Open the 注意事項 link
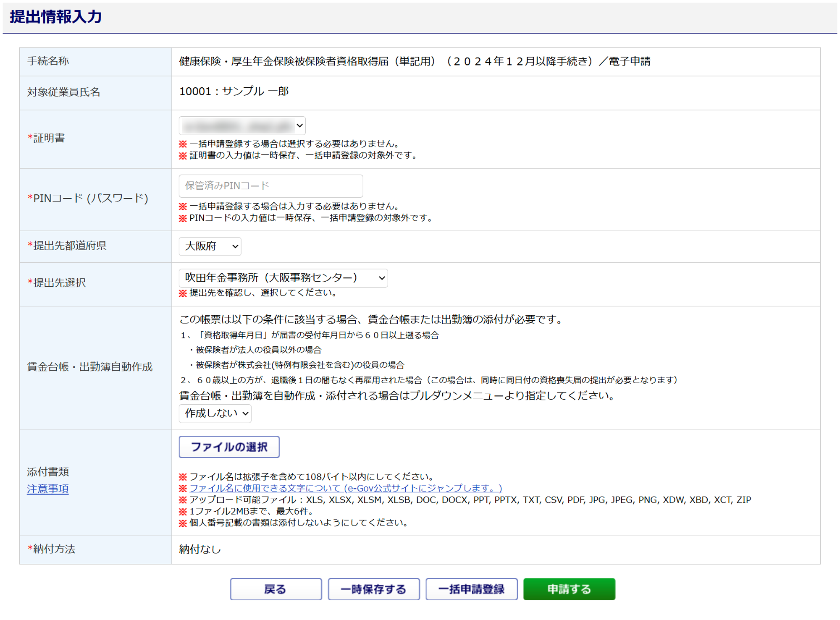Image resolution: width=840 pixels, height=620 pixels. (47, 489)
